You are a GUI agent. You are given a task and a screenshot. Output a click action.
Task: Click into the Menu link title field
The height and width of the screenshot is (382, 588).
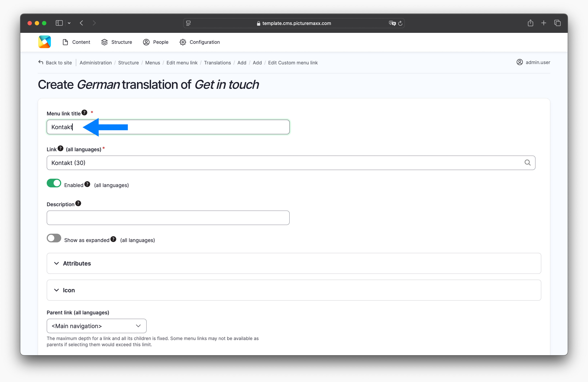168,127
